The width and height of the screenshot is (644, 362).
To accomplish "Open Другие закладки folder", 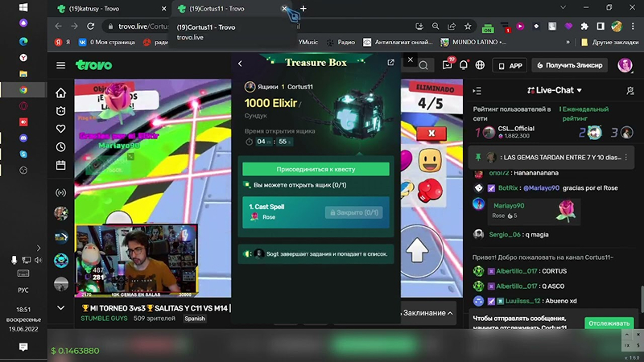I will click(x=609, y=43).
